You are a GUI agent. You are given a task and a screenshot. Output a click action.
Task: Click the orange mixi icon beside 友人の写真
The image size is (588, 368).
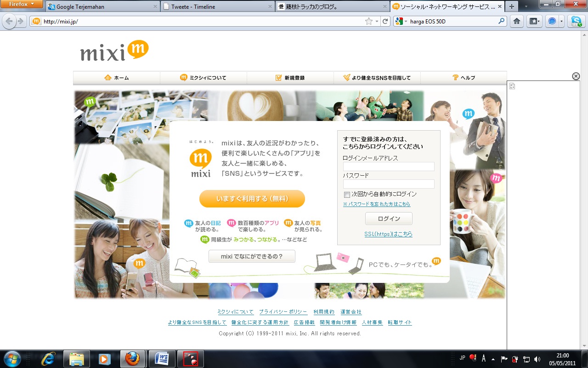[289, 223]
